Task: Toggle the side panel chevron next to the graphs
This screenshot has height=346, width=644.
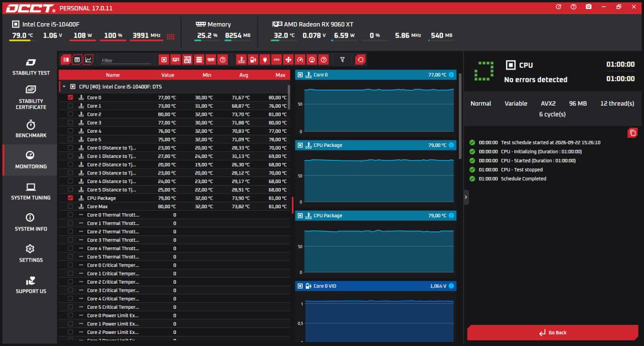Action: tap(466, 197)
